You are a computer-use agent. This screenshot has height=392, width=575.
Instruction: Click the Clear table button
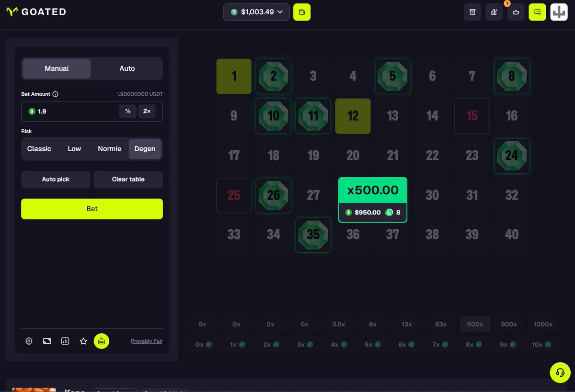click(128, 179)
